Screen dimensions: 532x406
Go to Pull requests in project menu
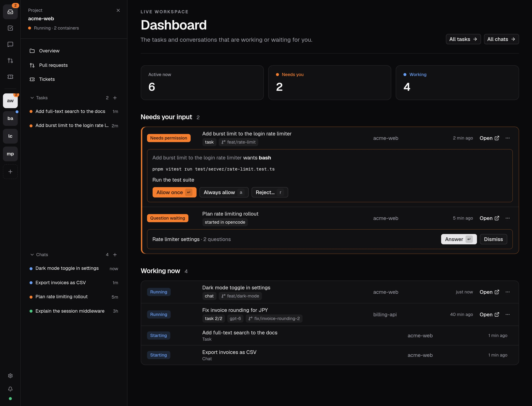pos(74,65)
